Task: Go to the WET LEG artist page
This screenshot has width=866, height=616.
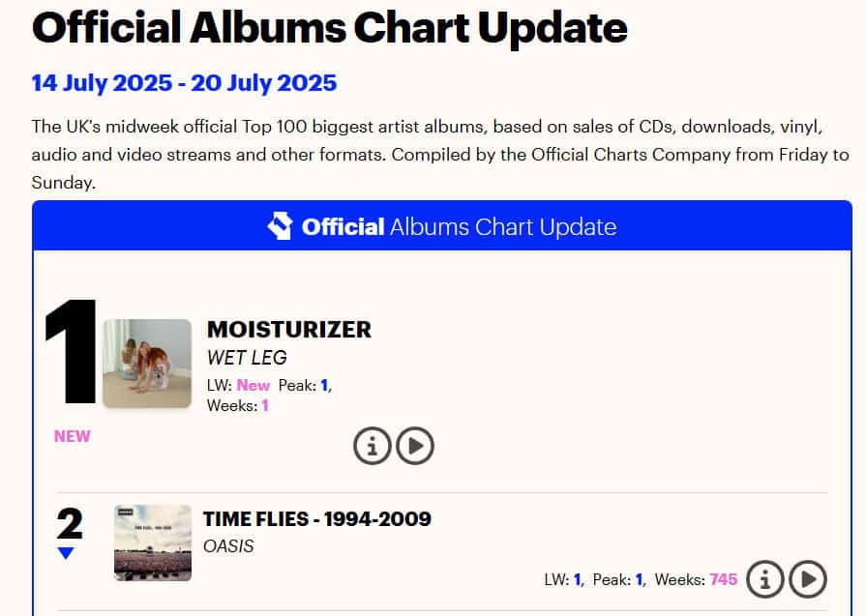Action: [x=247, y=358]
